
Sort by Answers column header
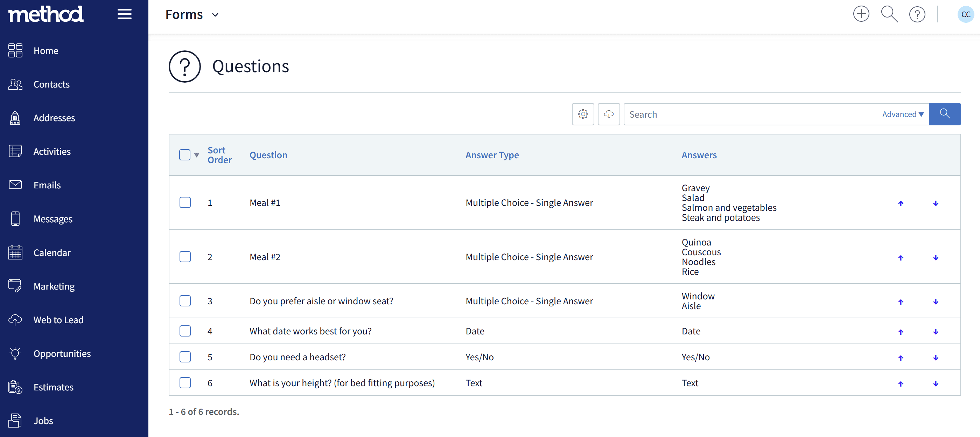(x=699, y=155)
